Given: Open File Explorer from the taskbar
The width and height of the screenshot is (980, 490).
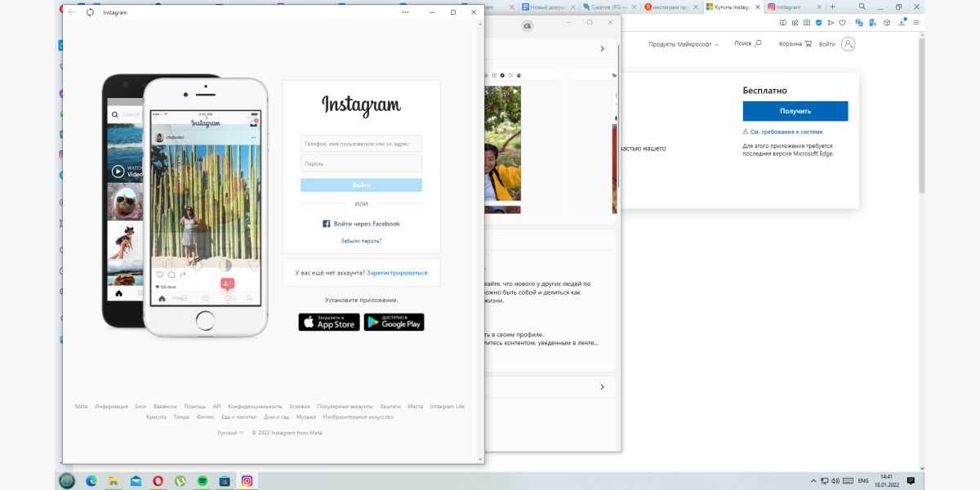Looking at the screenshot, I should pos(114,481).
